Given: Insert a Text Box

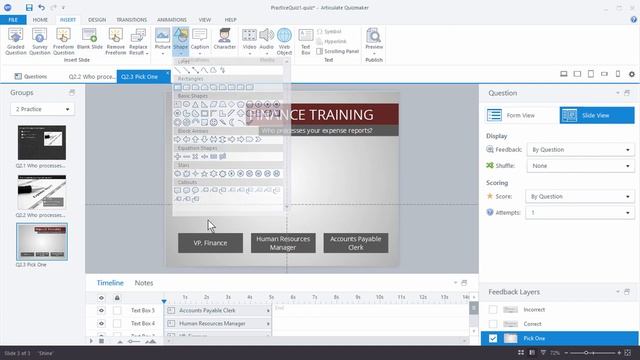Looking at the screenshot, I should click(x=306, y=41).
